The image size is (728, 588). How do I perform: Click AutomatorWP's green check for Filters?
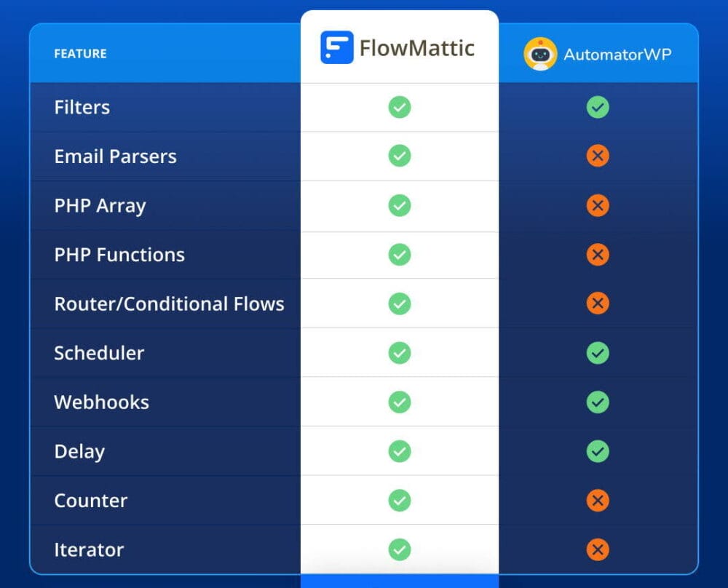point(598,108)
